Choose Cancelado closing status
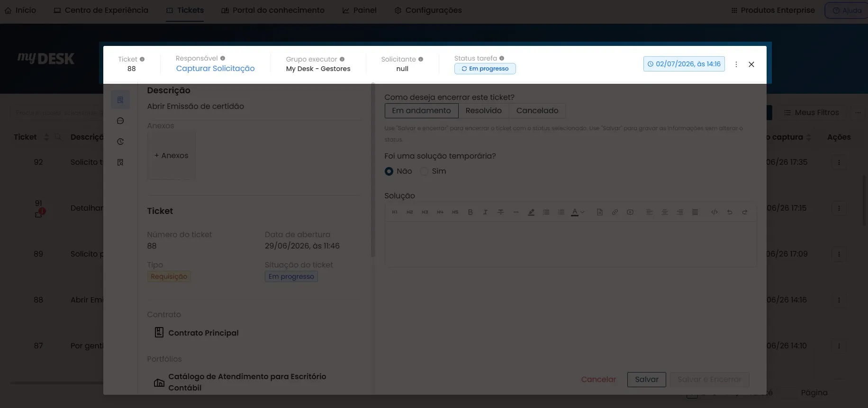The height and width of the screenshot is (408, 868). point(537,111)
